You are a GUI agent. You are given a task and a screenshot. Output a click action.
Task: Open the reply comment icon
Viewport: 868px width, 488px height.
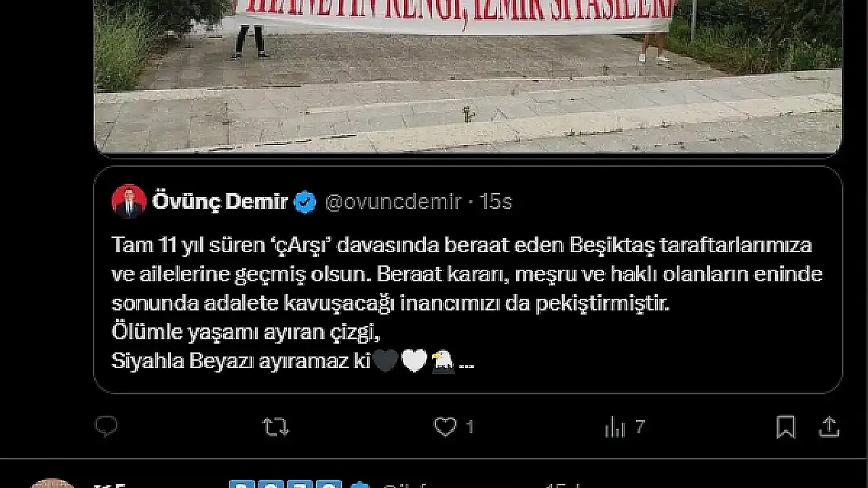106,426
